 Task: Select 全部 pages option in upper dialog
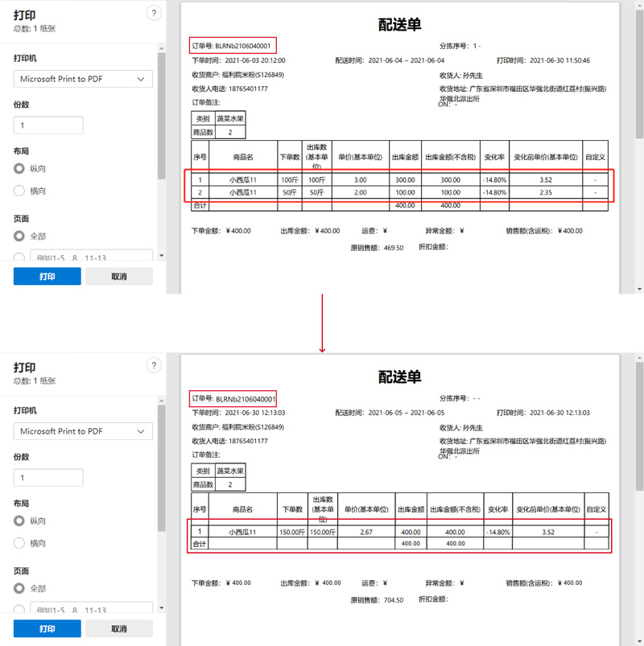pyautogui.click(x=19, y=236)
